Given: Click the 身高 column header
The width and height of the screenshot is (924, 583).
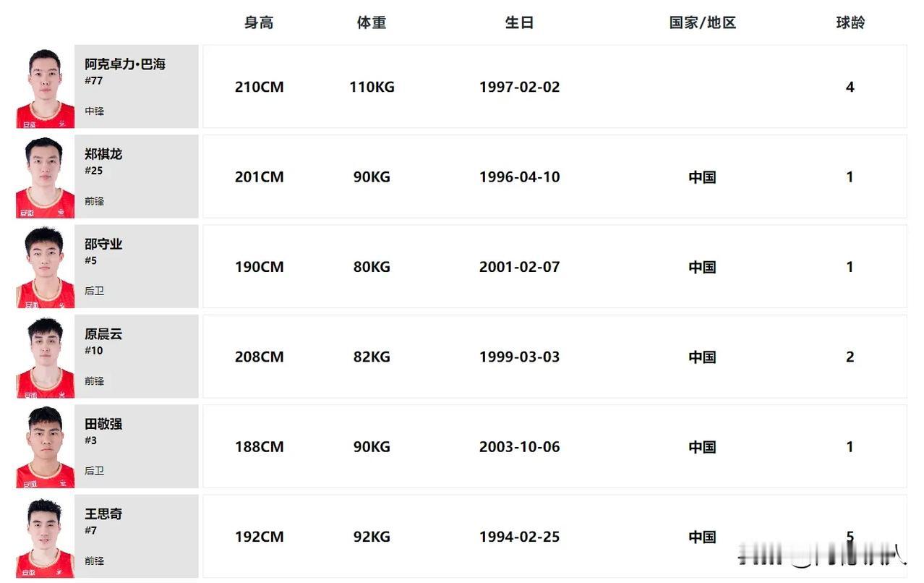Looking at the screenshot, I should [259, 22].
